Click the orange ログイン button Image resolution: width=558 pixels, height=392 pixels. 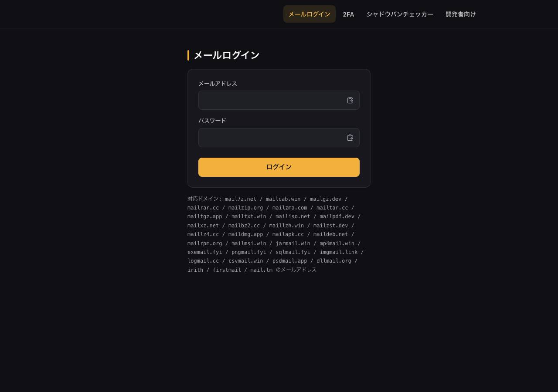pos(279,167)
